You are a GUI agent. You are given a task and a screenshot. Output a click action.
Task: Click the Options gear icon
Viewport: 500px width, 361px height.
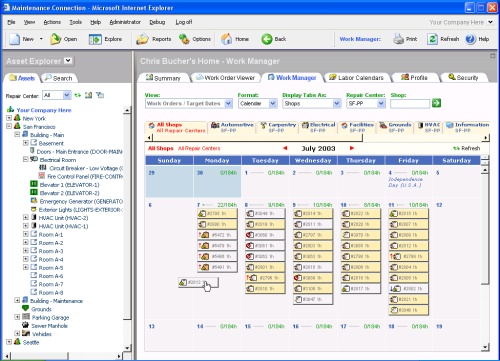[x=184, y=39]
